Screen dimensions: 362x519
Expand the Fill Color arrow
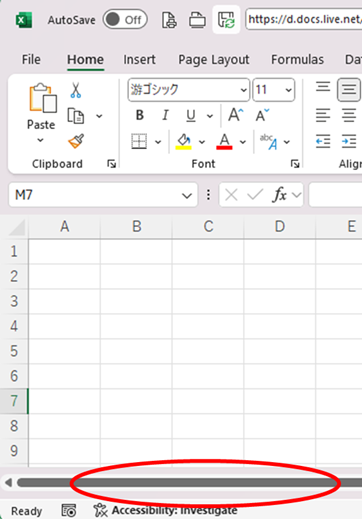pyautogui.click(x=202, y=142)
